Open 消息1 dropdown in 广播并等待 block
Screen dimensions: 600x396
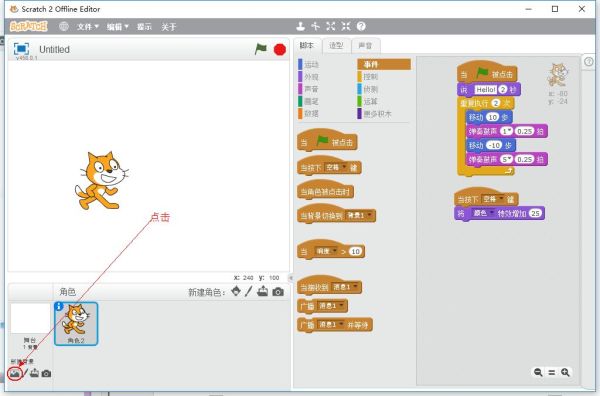pyautogui.click(x=331, y=325)
